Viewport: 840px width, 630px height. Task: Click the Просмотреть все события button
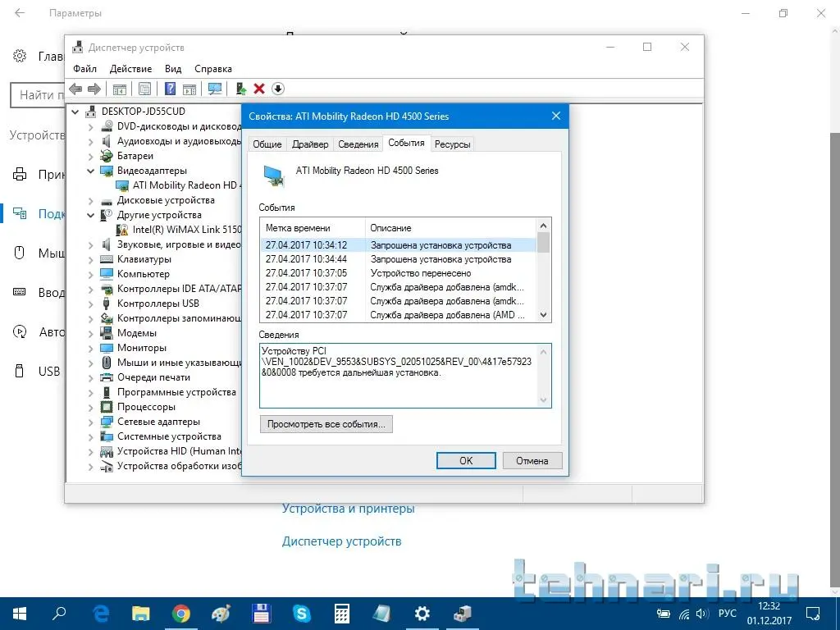pos(326,424)
